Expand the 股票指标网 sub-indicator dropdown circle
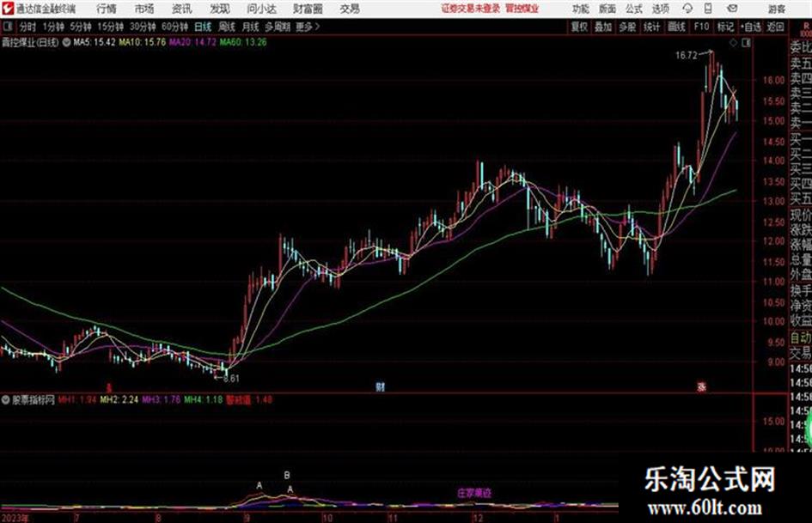812x523 pixels. 6,400
